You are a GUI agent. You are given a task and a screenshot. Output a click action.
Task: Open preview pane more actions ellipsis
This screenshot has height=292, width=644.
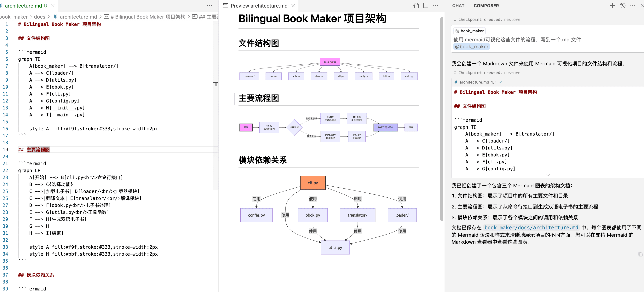pyautogui.click(x=435, y=5)
